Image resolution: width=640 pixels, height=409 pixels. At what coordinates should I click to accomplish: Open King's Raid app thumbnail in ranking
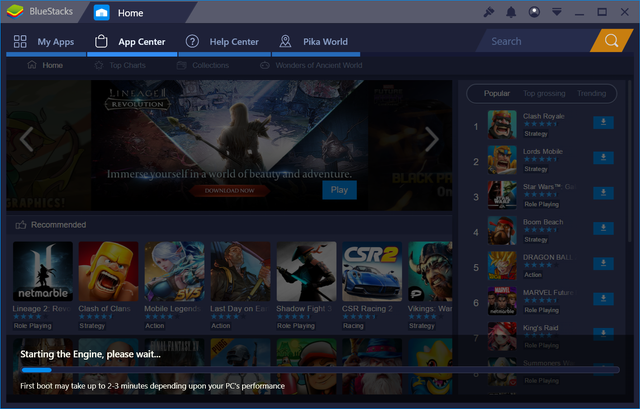[x=502, y=336]
